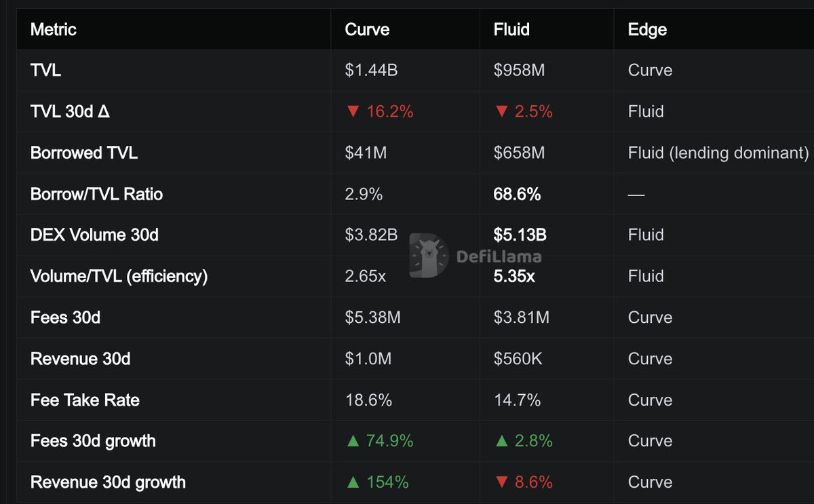Select the 'TVL' metric label in first row

pos(45,71)
